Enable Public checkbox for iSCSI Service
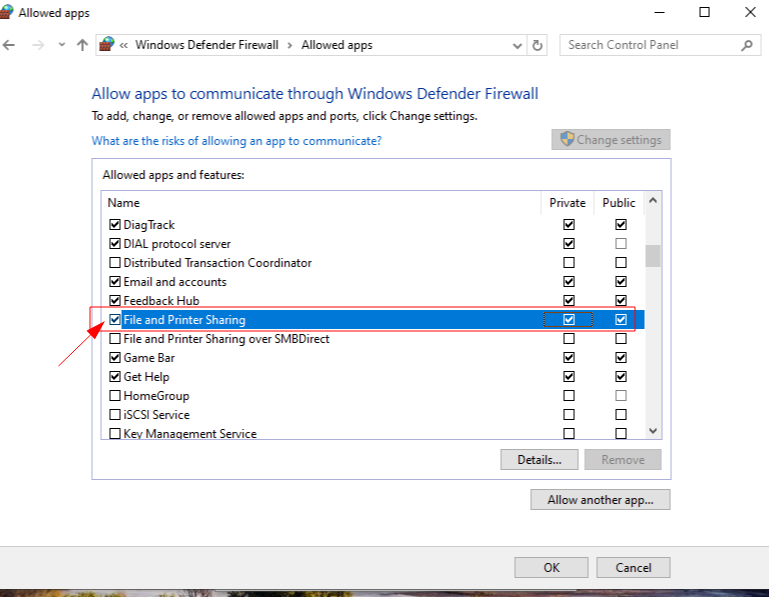769x597 pixels. pos(621,415)
